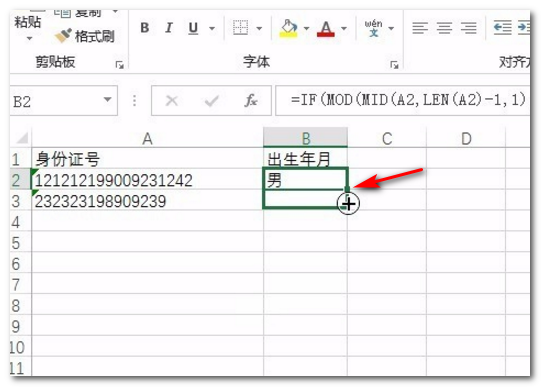Open the Name Box dropdown arrow

click(x=108, y=100)
